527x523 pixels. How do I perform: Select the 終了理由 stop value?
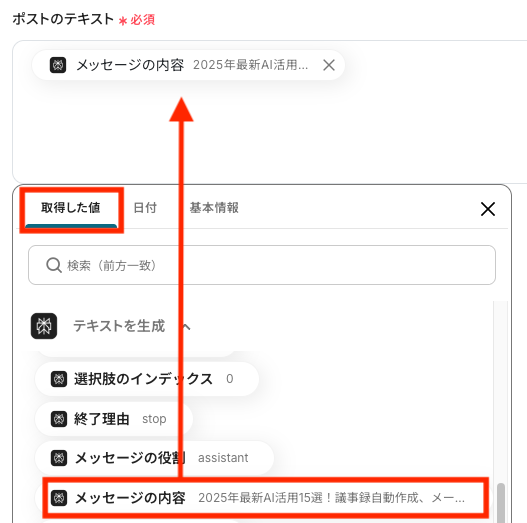pyautogui.click(x=114, y=419)
